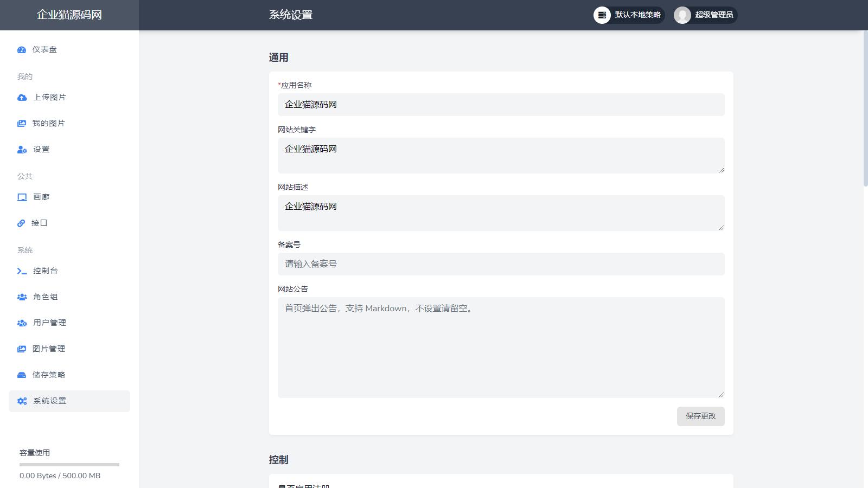Click the gallery monitor icon

coord(22,197)
